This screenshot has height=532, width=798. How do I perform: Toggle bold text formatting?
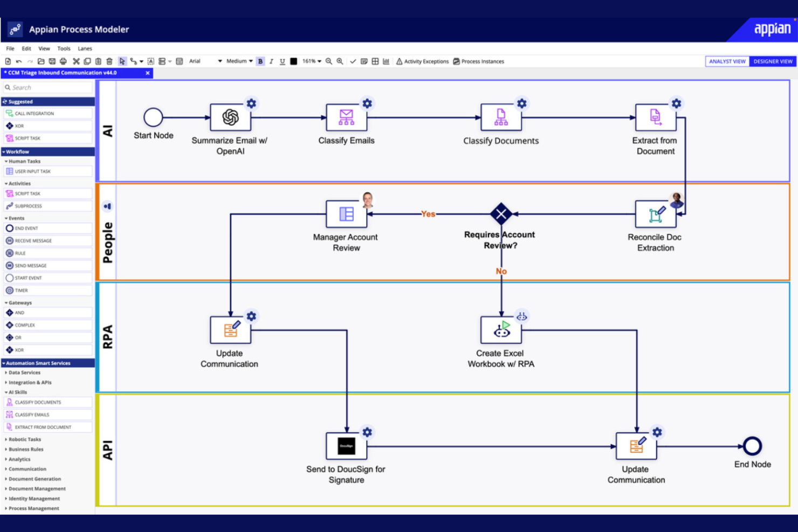point(260,61)
